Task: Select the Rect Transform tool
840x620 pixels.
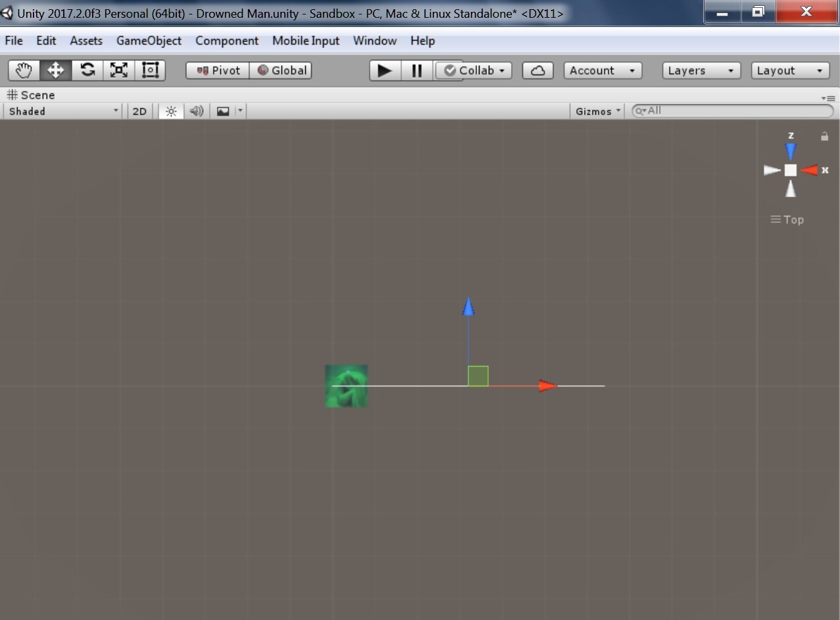Action: (150, 70)
